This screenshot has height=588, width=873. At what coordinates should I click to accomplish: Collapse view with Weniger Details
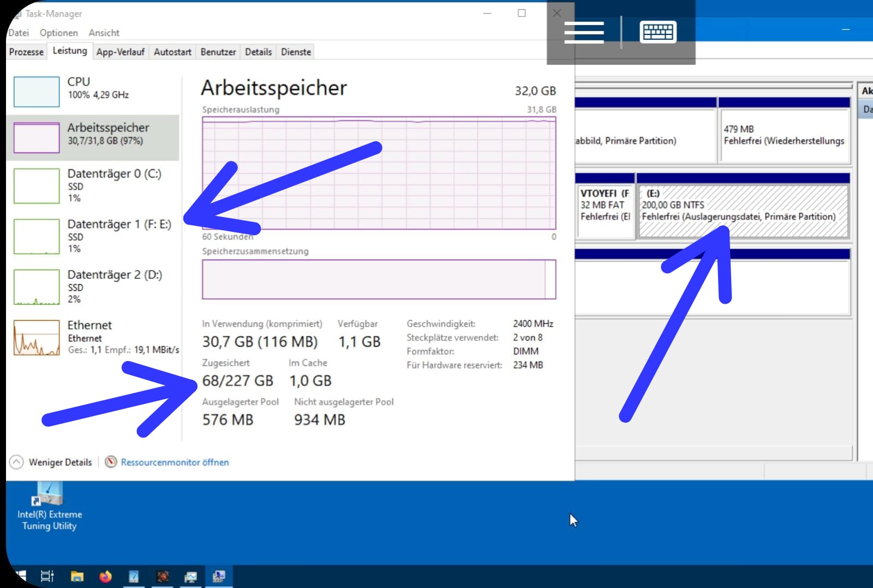tap(51, 462)
